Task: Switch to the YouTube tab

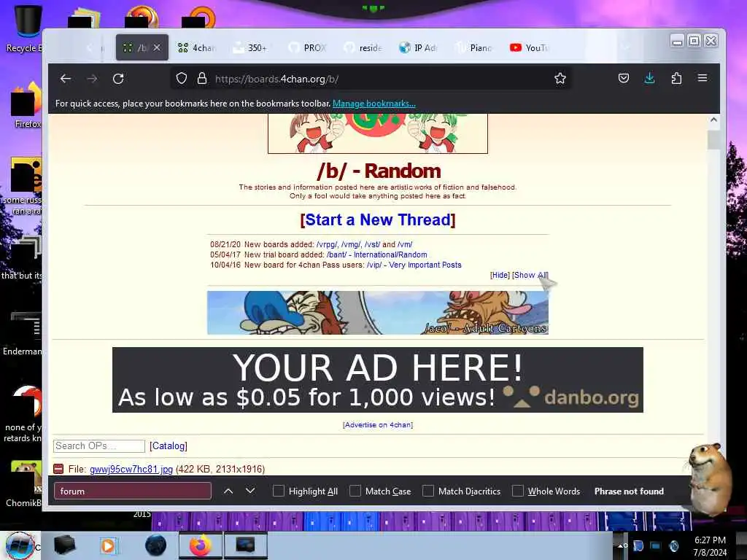Action: click(x=530, y=47)
